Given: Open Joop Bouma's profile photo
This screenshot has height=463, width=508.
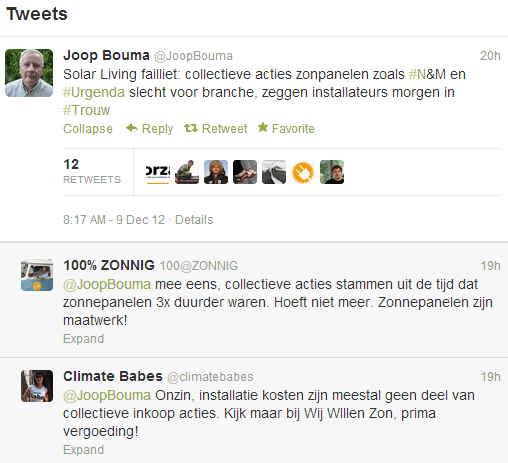Looking at the screenshot, I should pos(29,73).
